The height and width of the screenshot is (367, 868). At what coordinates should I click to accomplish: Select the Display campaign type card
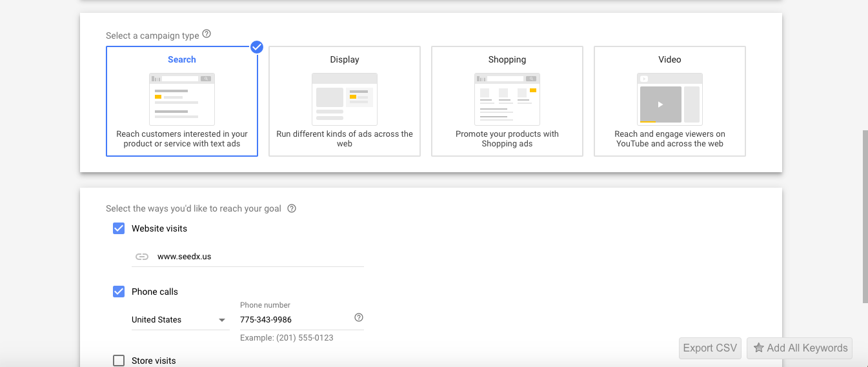(345, 101)
